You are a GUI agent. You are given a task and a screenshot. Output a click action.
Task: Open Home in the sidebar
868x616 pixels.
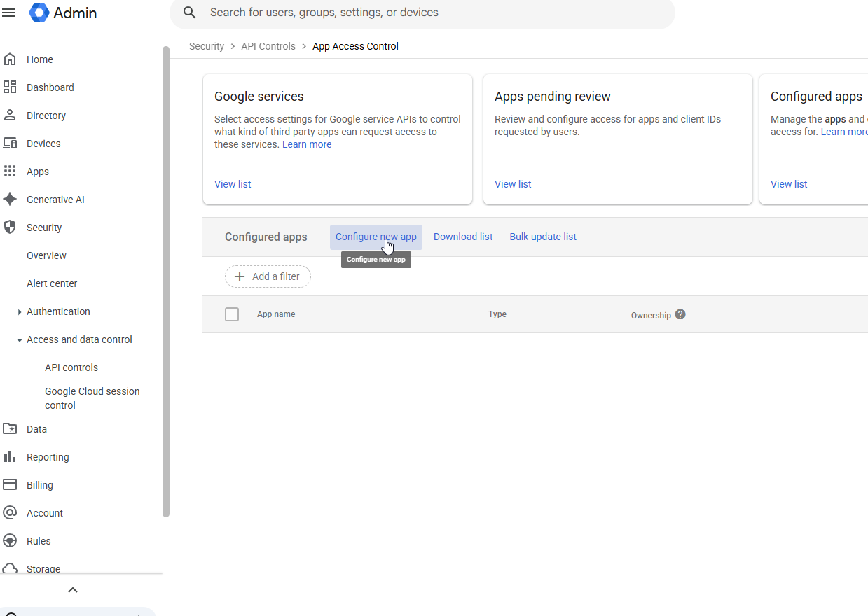coord(40,59)
